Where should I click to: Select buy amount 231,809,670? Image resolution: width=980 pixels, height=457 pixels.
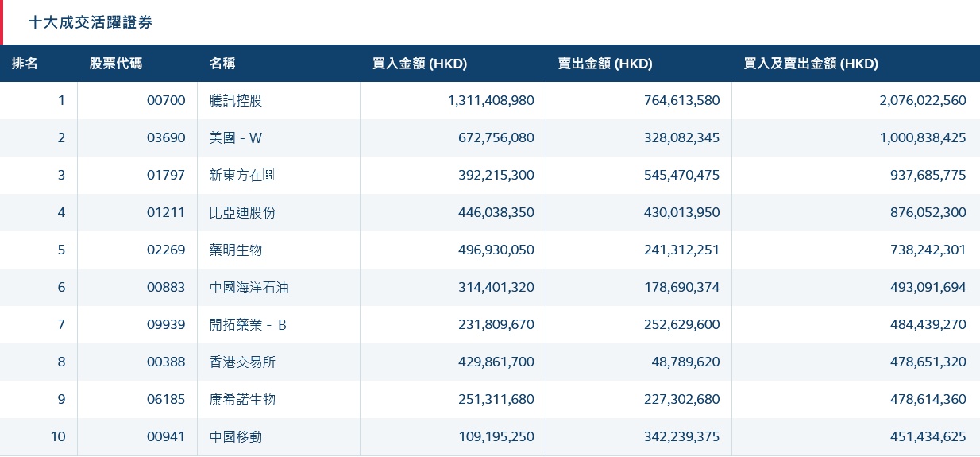496,324
